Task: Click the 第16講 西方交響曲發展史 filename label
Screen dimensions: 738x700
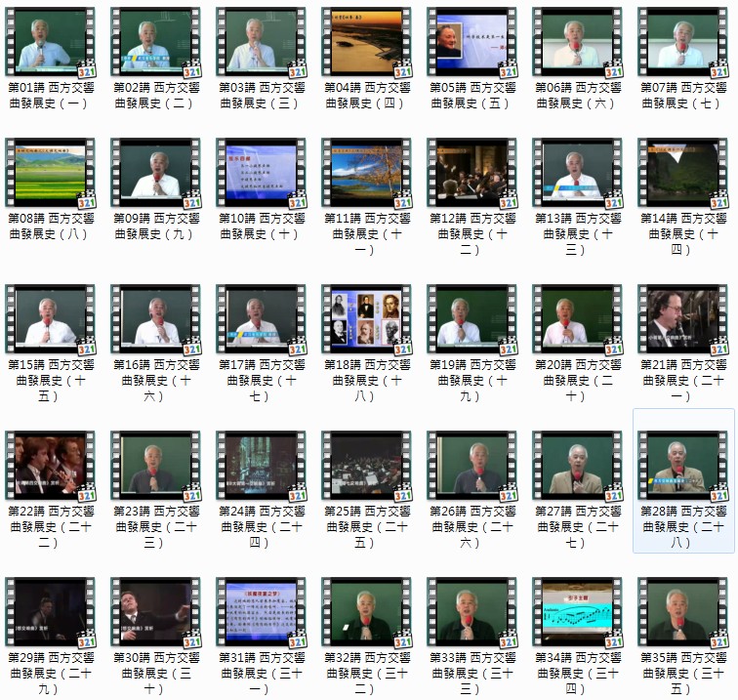Action: [x=155, y=380]
